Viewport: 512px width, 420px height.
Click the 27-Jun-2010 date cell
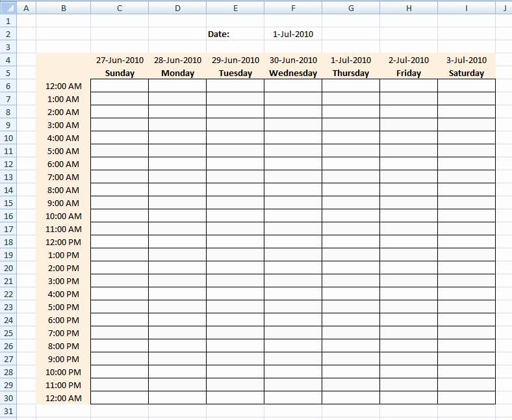(120, 60)
